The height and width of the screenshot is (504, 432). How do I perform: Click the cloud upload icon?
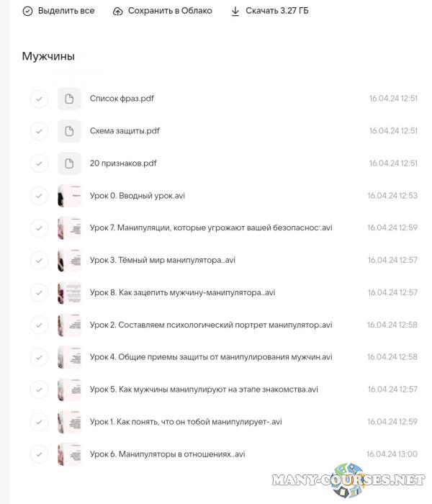118,12
